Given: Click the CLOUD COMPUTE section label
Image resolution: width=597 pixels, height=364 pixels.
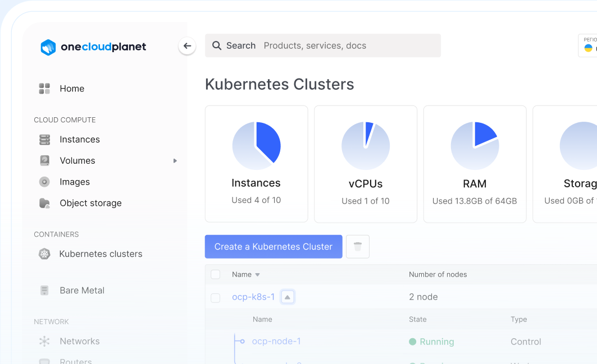Looking at the screenshot, I should click(65, 120).
